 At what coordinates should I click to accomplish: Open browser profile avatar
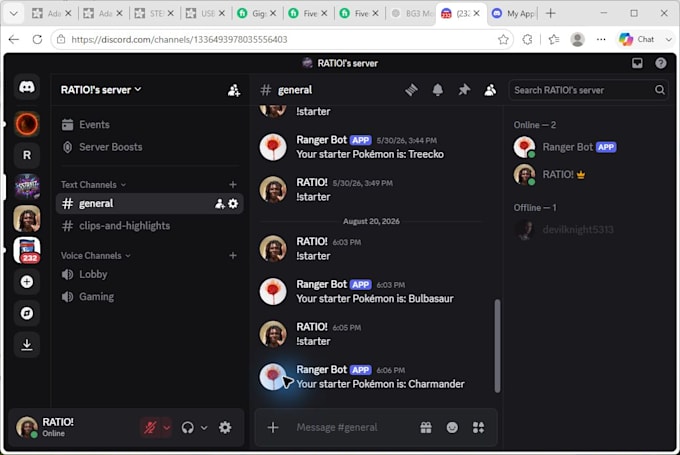coord(577,39)
